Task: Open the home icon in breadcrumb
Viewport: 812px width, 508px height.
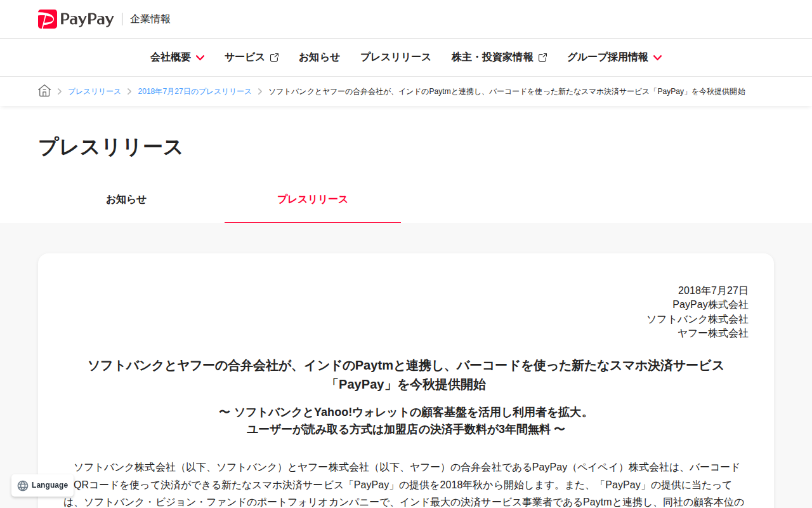Action: pyautogui.click(x=44, y=91)
